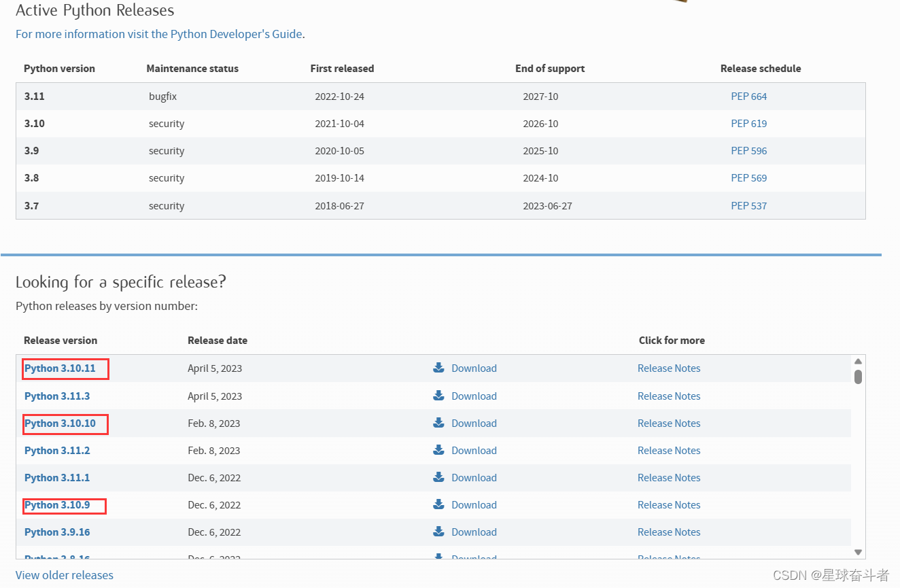The image size is (900, 588).
Task: Open Python 3.10.9 release page
Action: click(x=57, y=504)
